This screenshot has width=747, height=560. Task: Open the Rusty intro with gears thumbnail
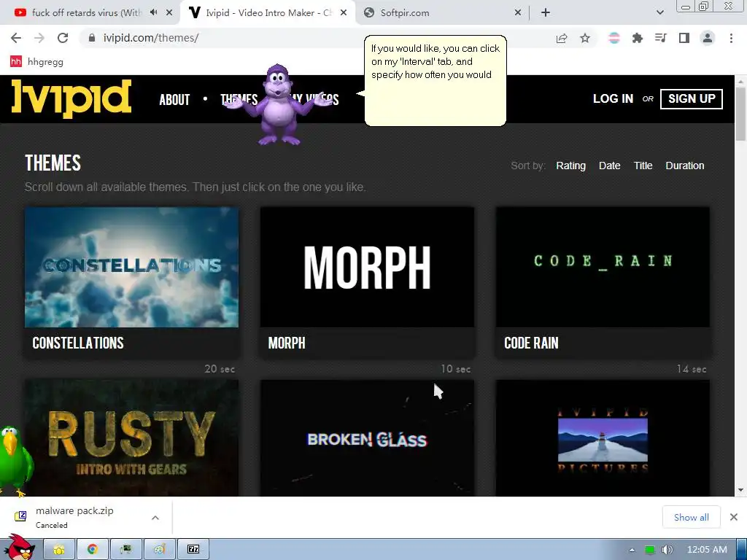[131, 438]
